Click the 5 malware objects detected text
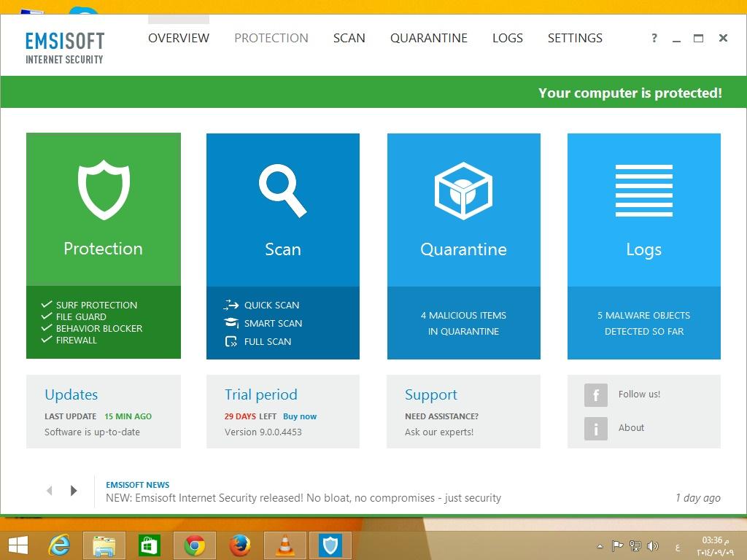The height and width of the screenshot is (560, 747). [644, 323]
